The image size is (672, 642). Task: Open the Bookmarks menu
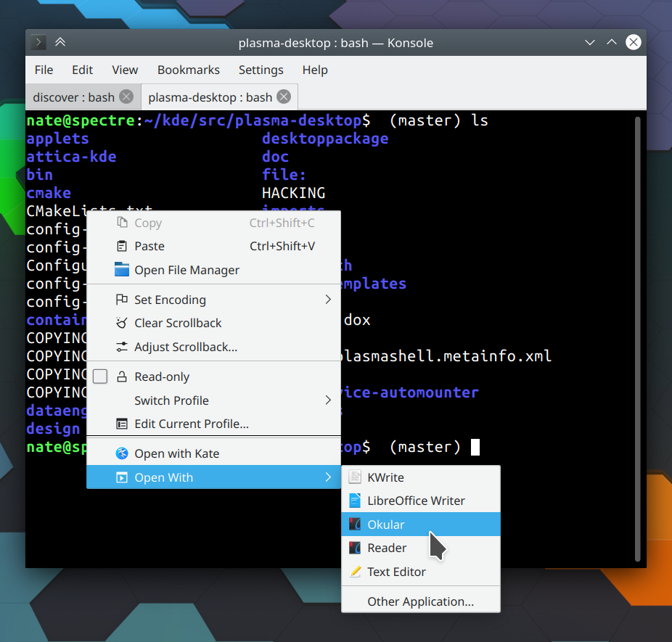188,70
